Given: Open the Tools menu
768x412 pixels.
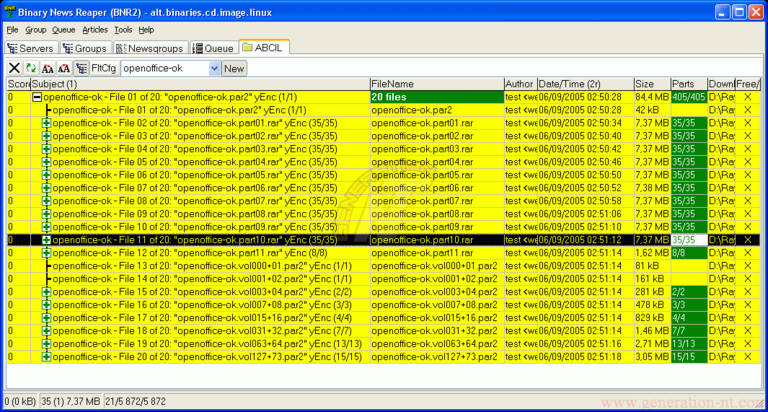Looking at the screenshot, I should tap(123, 30).
